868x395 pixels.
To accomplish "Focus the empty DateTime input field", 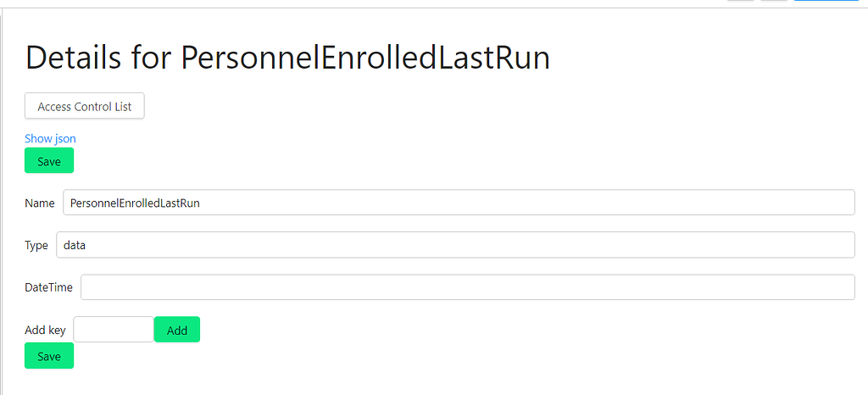I will pyautogui.click(x=468, y=287).
